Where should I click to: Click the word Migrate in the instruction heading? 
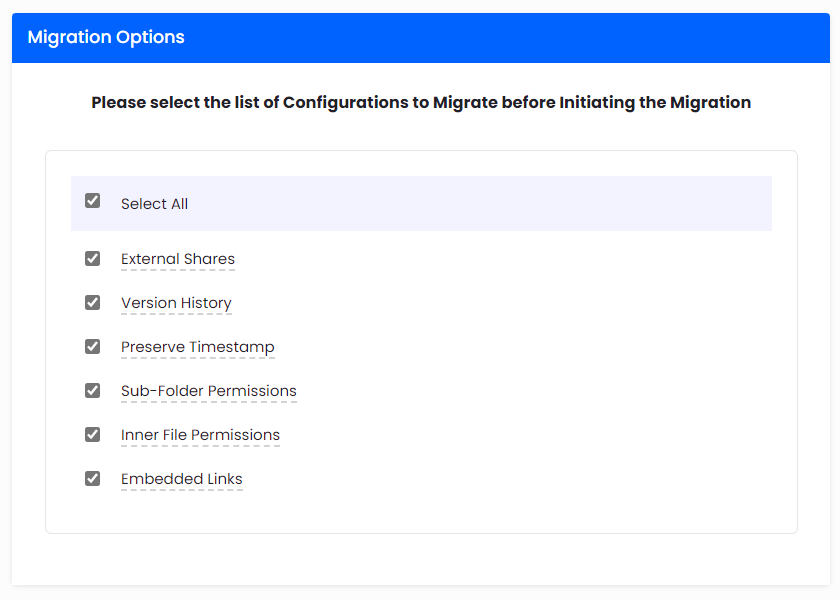[464, 102]
